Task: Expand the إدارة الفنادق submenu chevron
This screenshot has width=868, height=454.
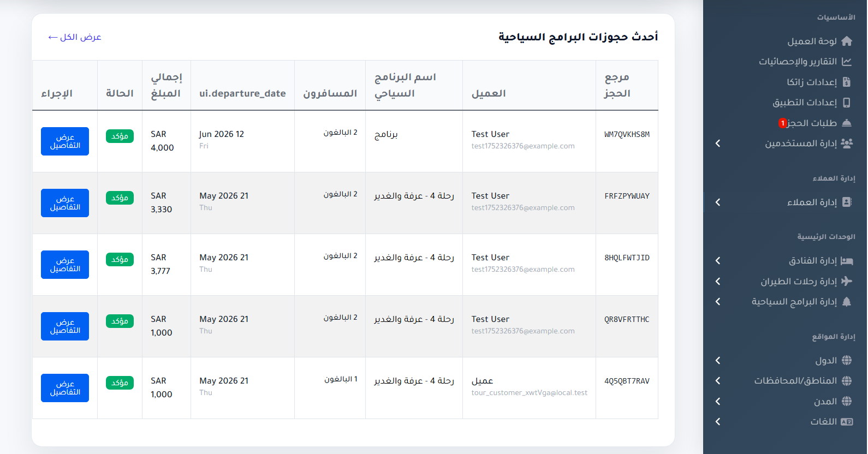Action: coord(718,261)
